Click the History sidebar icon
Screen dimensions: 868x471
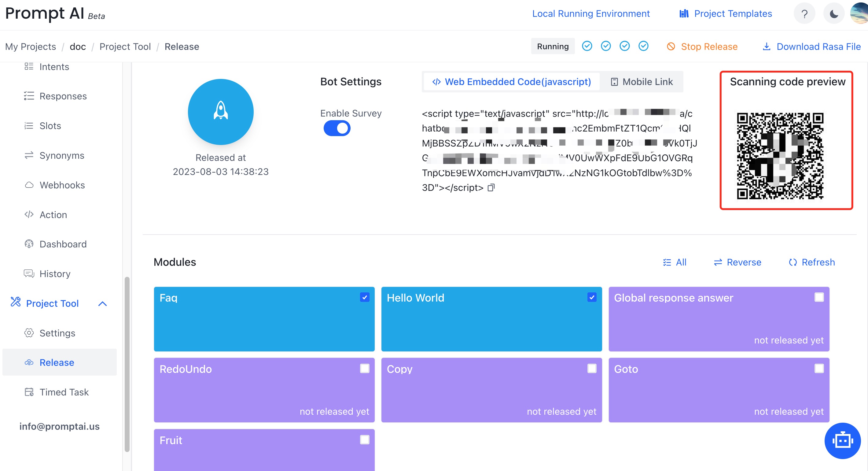[x=28, y=273]
